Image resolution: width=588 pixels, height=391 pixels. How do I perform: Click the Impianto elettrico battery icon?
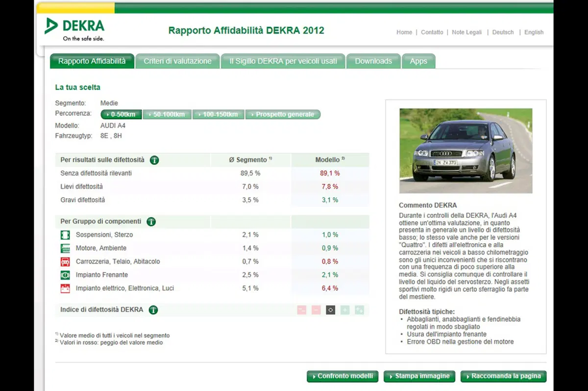coord(65,288)
